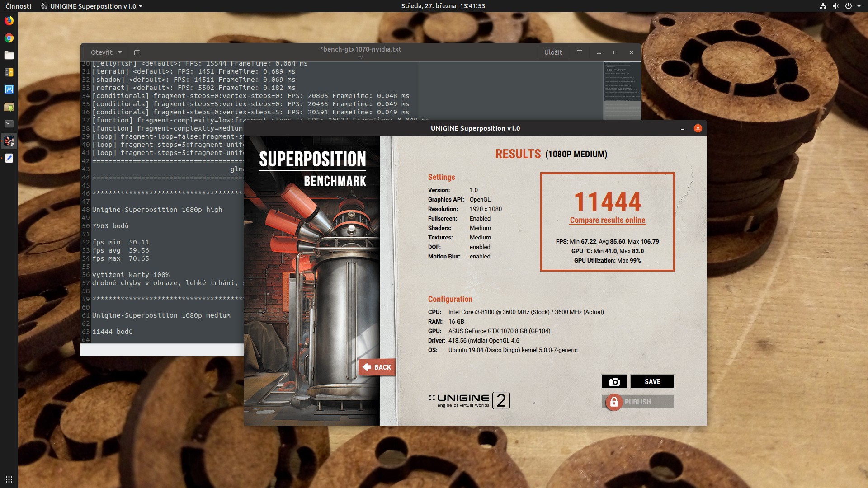Launch Firefox from the dock
This screenshot has width=868, height=488.
point(9,21)
